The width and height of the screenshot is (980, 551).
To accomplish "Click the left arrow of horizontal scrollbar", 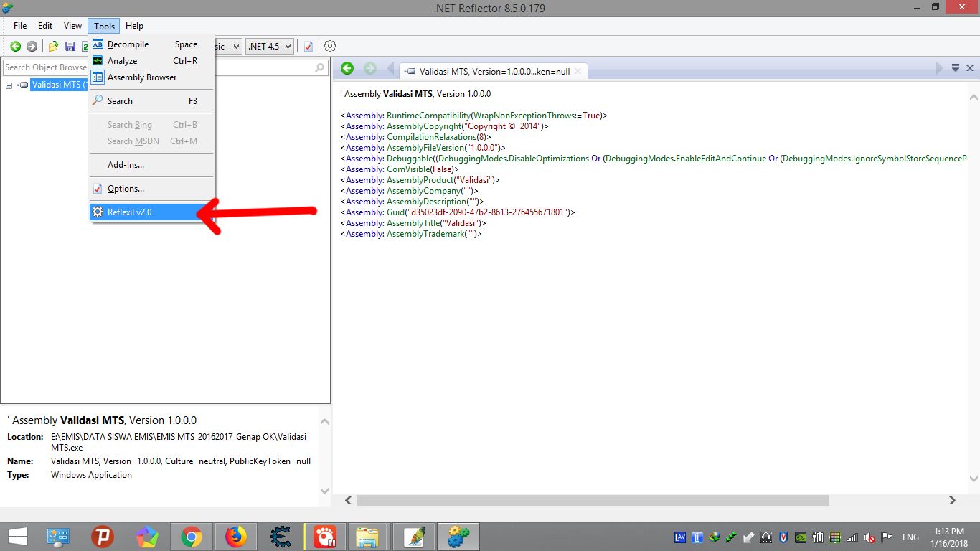I will click(x=349, y=500).
